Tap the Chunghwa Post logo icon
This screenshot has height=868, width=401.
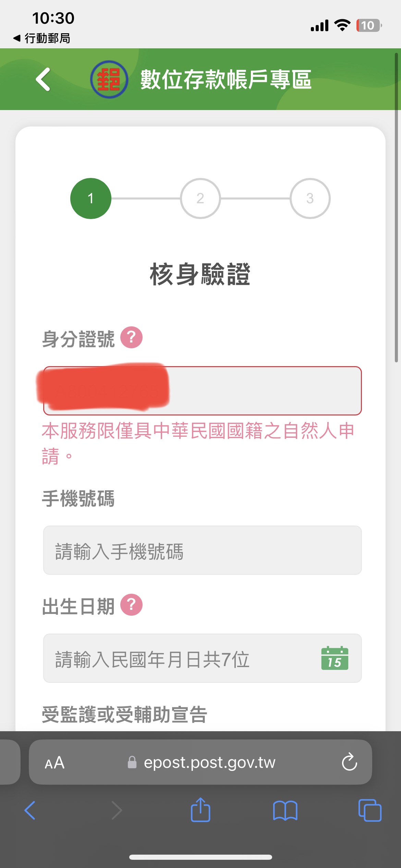coord(109,80)
